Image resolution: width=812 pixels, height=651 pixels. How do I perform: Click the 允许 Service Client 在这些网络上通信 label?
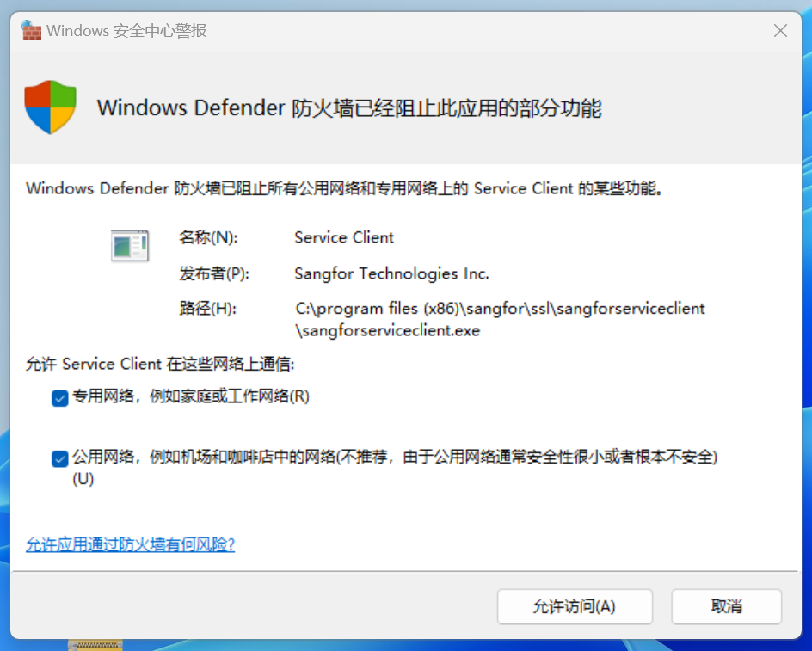160,364
